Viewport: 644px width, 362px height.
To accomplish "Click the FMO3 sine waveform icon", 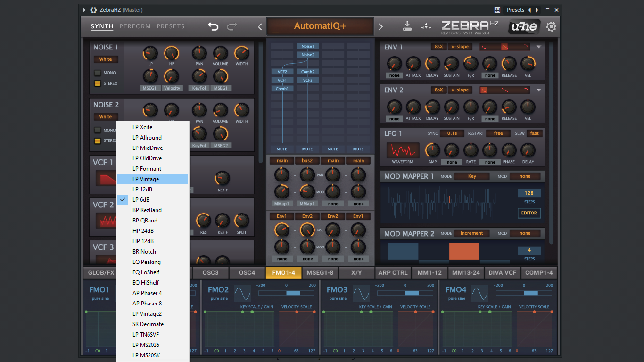I will pos(361,293).
